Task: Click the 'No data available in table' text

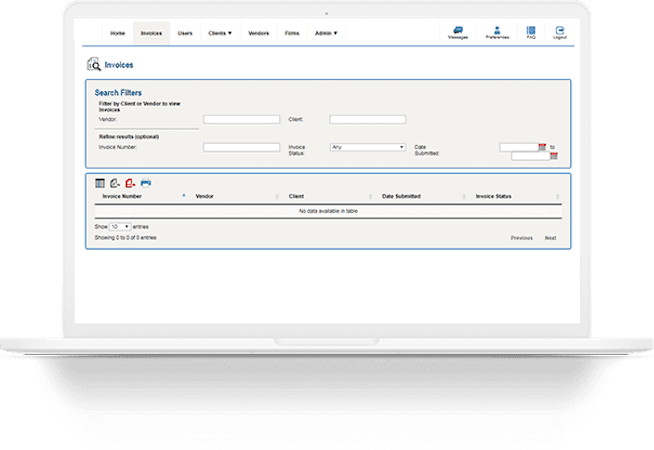Action: click(x=328, y=211)
